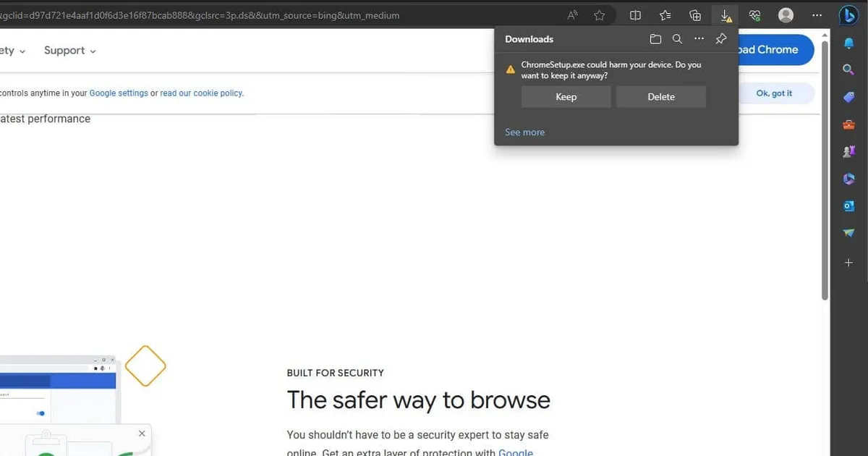Image resolution: width=868 pixels, height=456 pixels.
Task: Open split screen view in Edge toolbar
Action: click(635, 14)
